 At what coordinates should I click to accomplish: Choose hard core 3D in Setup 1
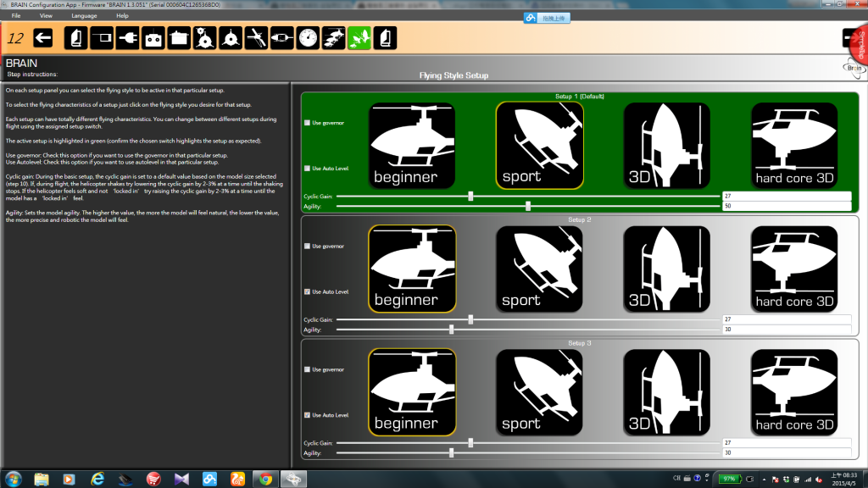[794, 146]
